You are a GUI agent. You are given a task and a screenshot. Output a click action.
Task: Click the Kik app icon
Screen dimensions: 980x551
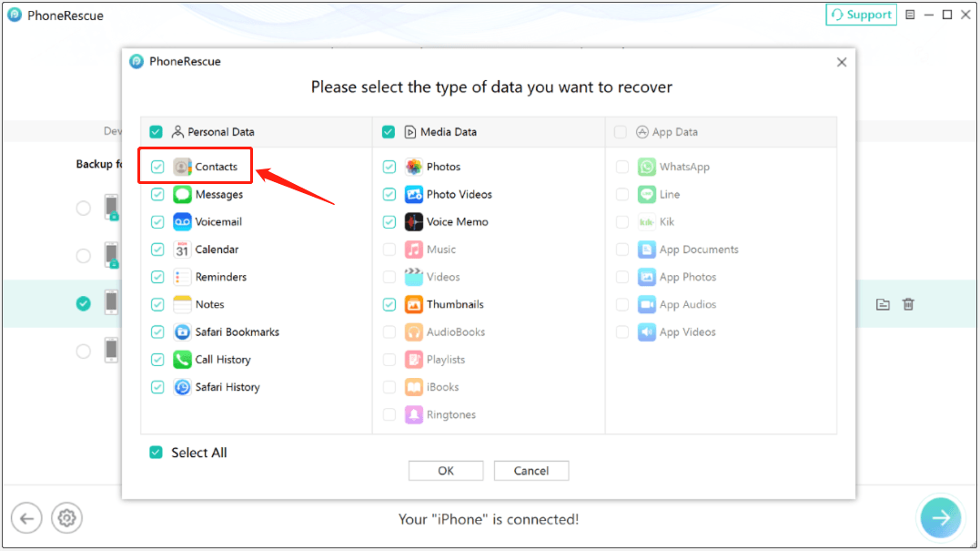(646, 222)
